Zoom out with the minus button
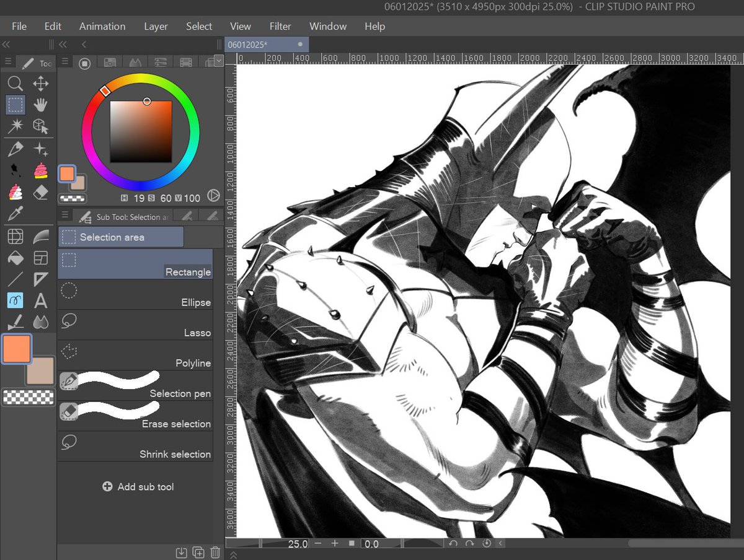The image size is (744, 560). [x=318, y=543]
